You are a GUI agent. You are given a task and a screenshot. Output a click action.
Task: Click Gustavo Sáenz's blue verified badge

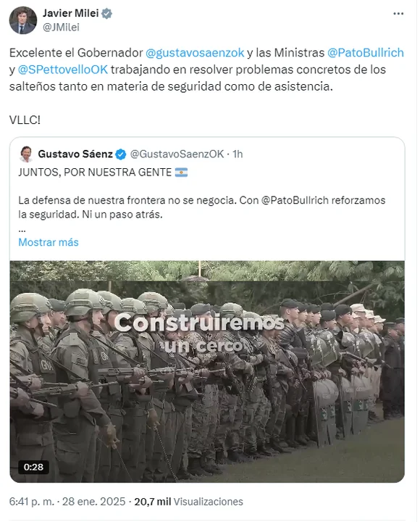(121, 154)
